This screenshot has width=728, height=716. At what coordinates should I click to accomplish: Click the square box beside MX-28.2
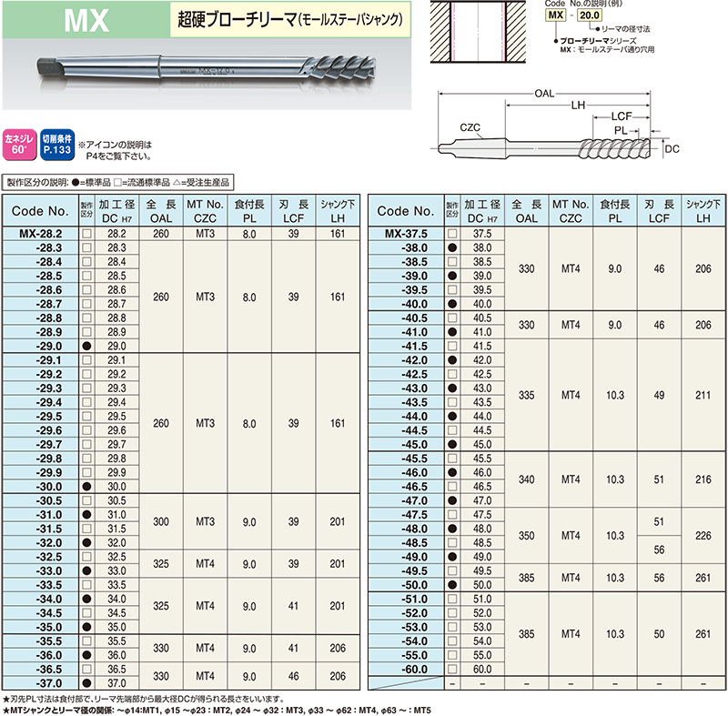coord(86,234)
